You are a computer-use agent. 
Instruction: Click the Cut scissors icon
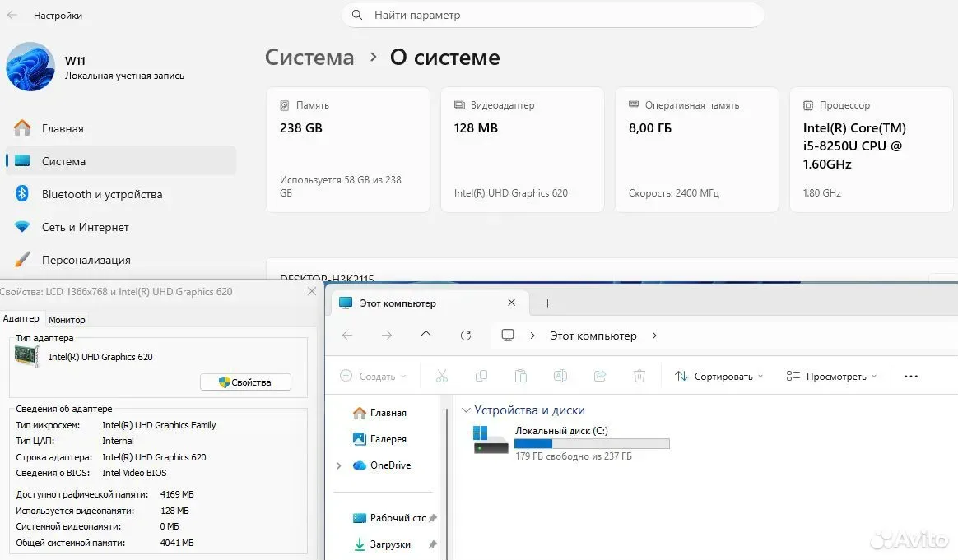tap(442, 376)
